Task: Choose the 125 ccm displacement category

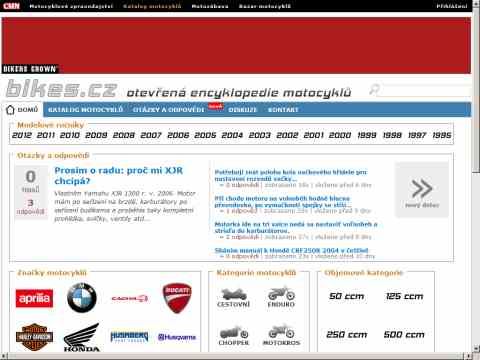Action: 404,296
